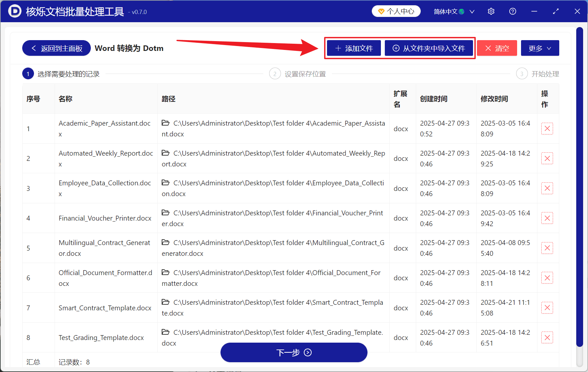Click 下一步 next step button

(x=294, y=352)
